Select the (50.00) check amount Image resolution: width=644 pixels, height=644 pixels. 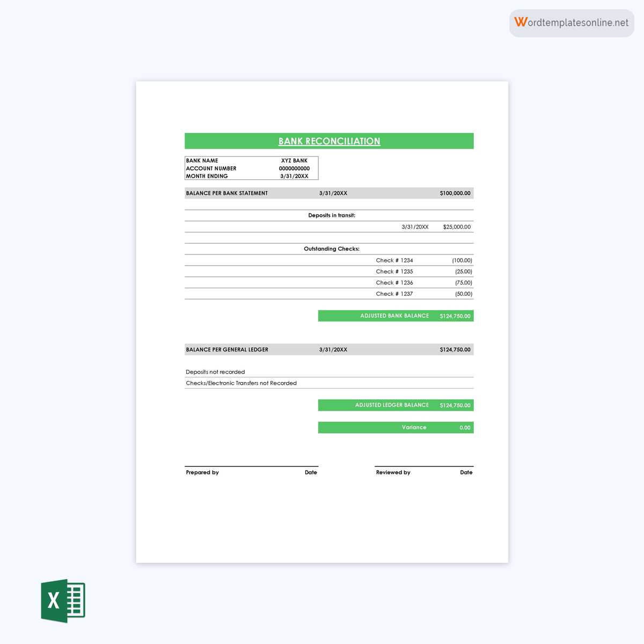coord(464,294)
